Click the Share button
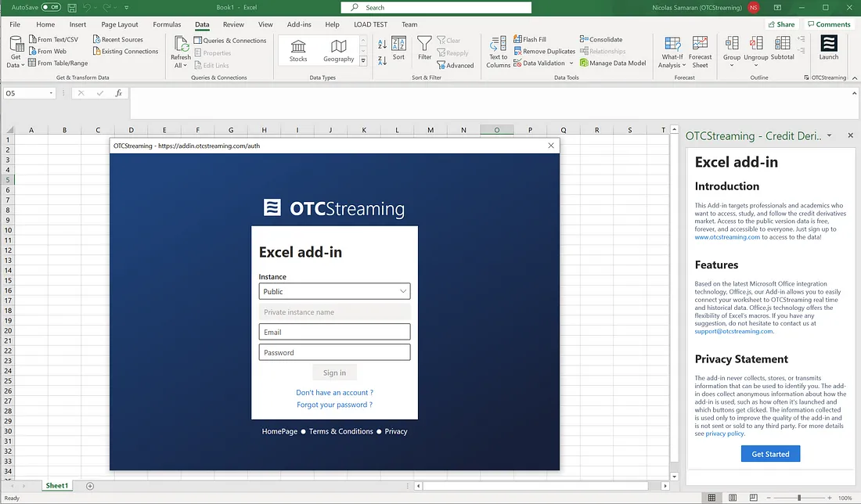Screen dimensions: 861x504 click(x=781, y=24)
